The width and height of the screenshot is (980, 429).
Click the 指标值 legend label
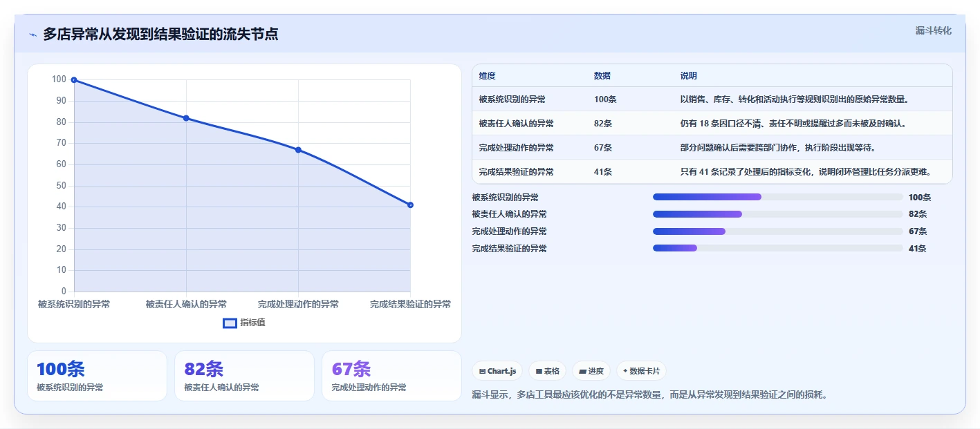tap(252, 323)
